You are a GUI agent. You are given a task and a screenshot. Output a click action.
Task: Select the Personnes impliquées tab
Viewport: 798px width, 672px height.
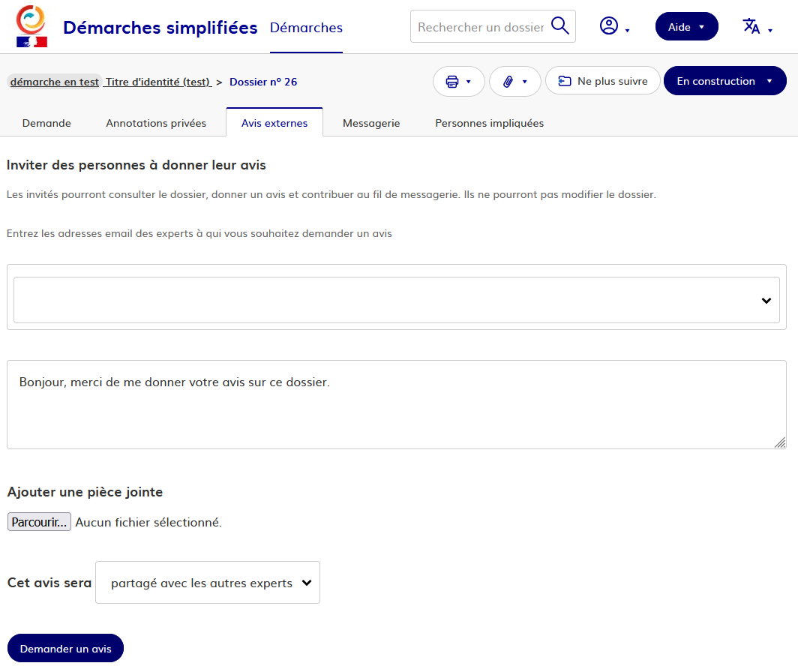click(489, 123)
